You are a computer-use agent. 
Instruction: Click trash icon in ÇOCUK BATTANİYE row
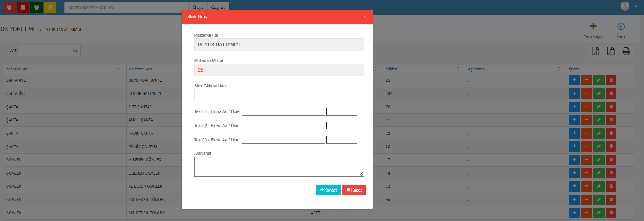pyautogui.click(x=611, y=93)
